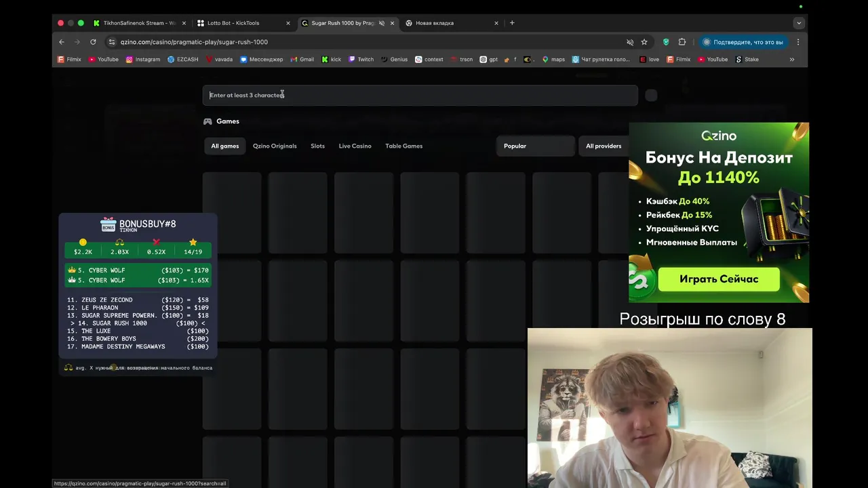
Task: Open the trscn bookmark
Action: pyautogui.click(x=462, y=60)
